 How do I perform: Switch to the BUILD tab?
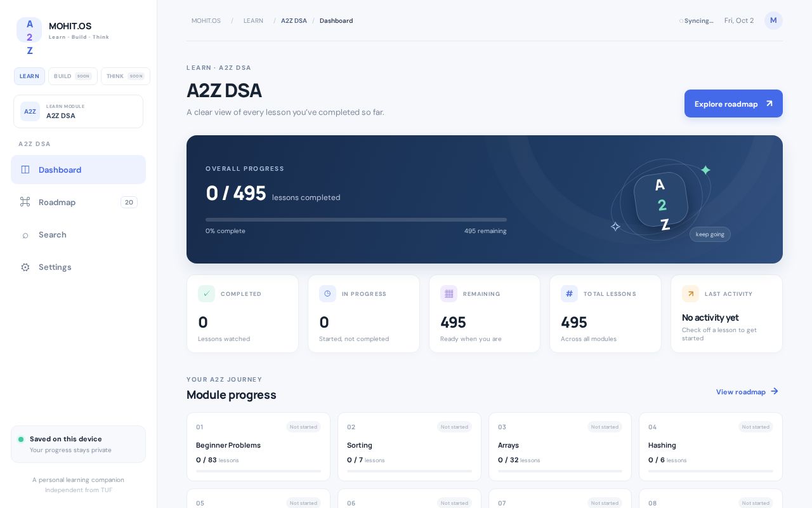pyautogui.click(x=73, y=76)
